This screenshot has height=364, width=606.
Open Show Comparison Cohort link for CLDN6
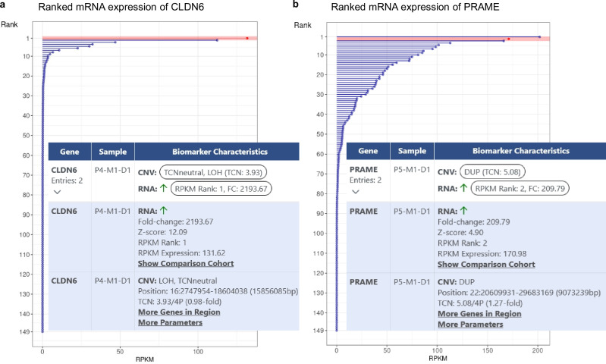pos(186,264)
